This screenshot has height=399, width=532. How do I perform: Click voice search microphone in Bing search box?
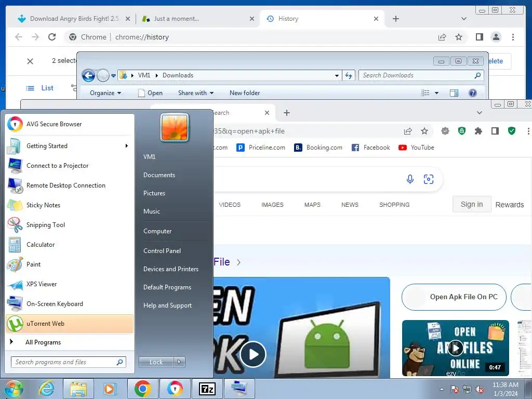pyautogui.click(x=410, y=179)
